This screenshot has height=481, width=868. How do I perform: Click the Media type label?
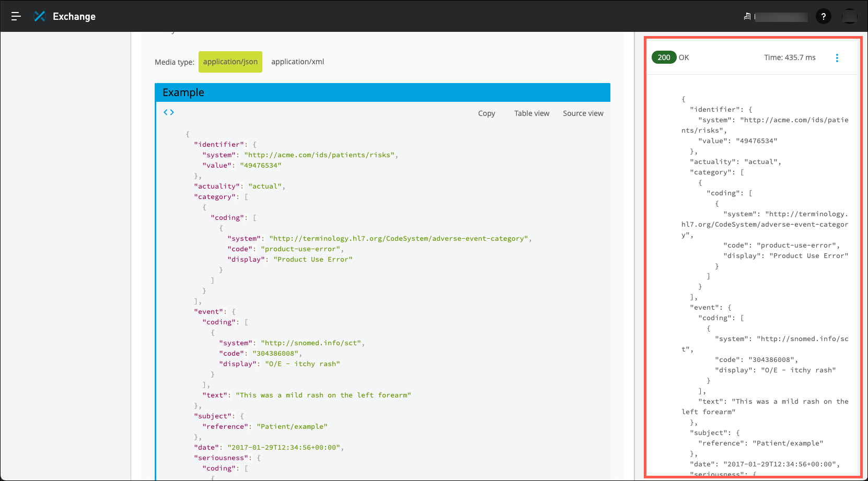175,62
